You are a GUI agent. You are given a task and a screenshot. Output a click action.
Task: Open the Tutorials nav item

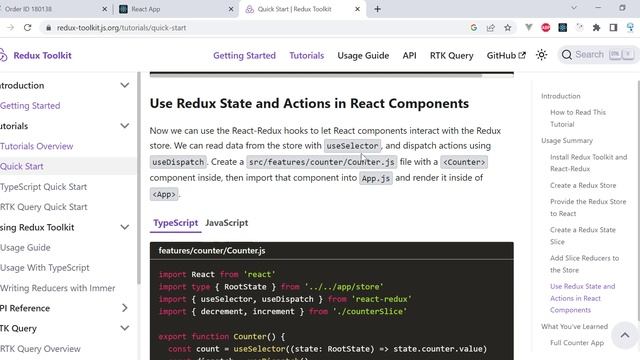tap(307, 56)
